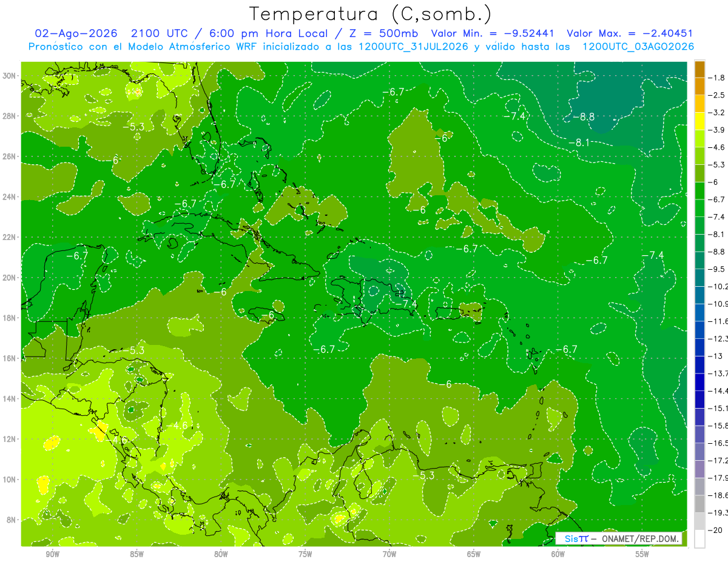Click the '30N' latitude axis label
The image size is (728, 562).
(x=9, y=76)
